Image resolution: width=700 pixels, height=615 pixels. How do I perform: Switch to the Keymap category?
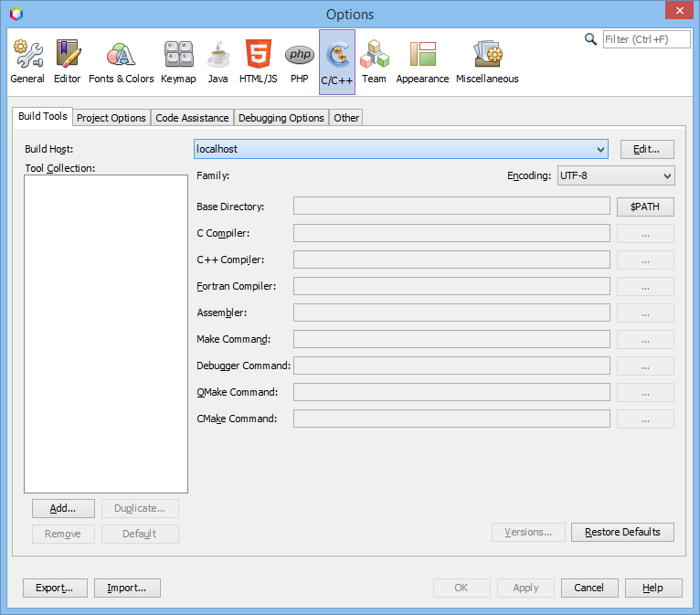click(178, 61)
